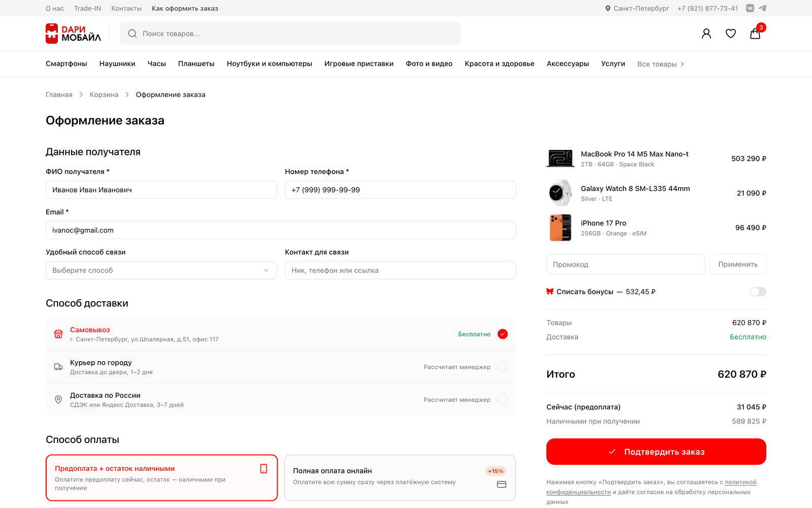Open the Часы category
This screenshot has height=508, width=812.
(x=157, y=64)
